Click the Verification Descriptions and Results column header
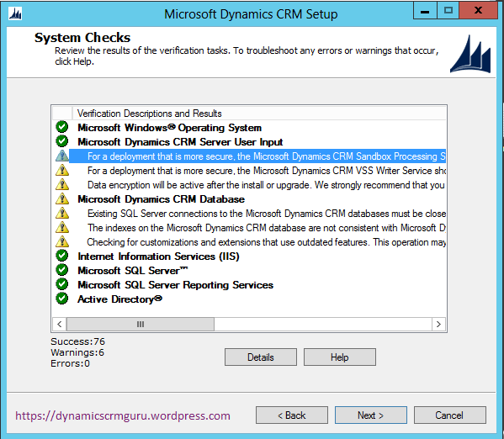 [259, 114]
